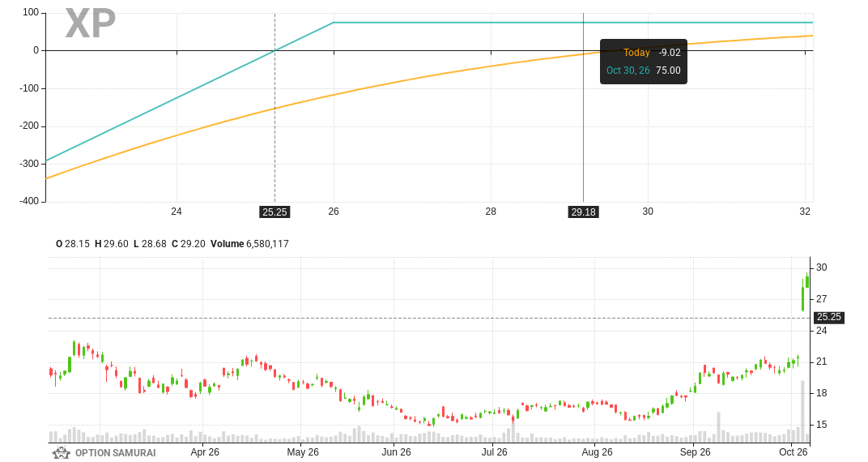Click the 75.00 value in tooltip

668,71
